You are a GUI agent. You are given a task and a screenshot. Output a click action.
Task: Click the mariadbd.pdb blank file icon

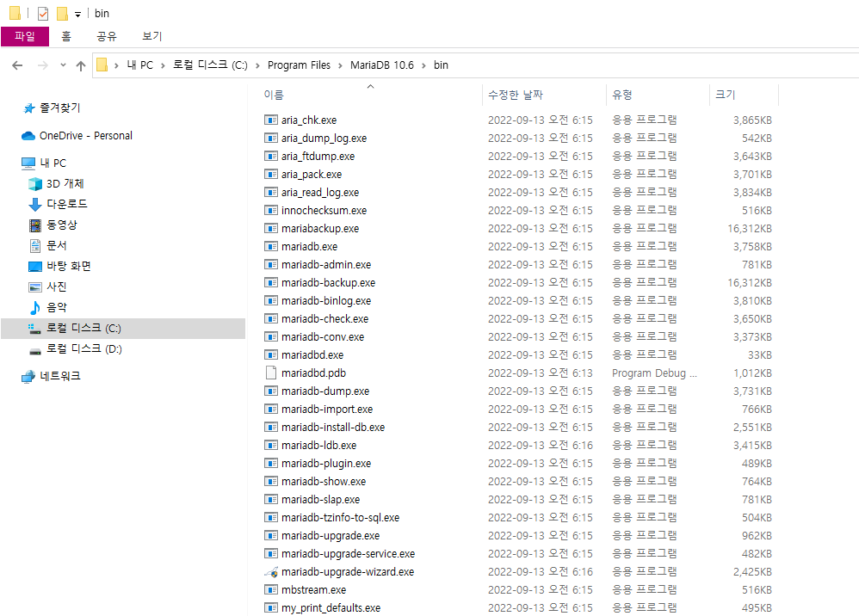click(270, 373)
